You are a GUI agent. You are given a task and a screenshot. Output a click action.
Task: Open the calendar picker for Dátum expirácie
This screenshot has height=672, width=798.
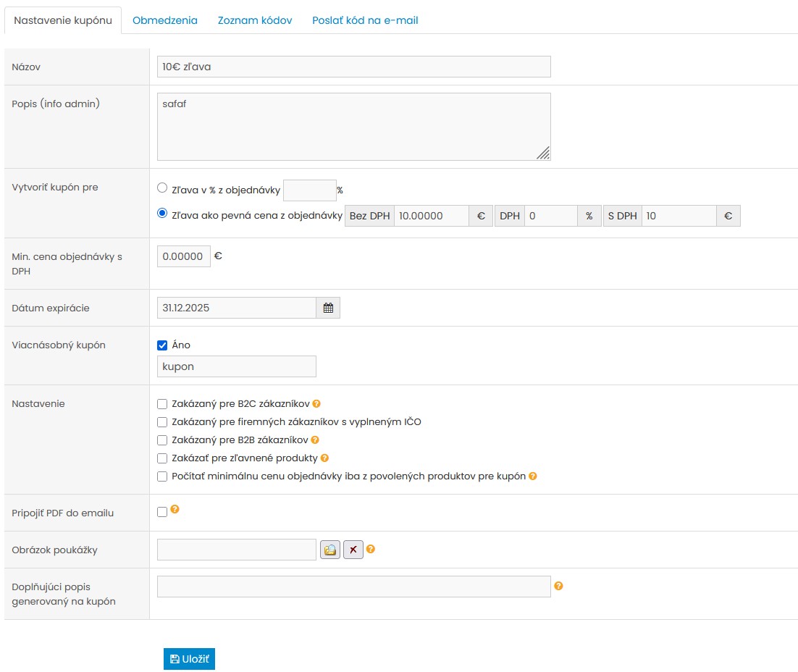click(328, 308)
